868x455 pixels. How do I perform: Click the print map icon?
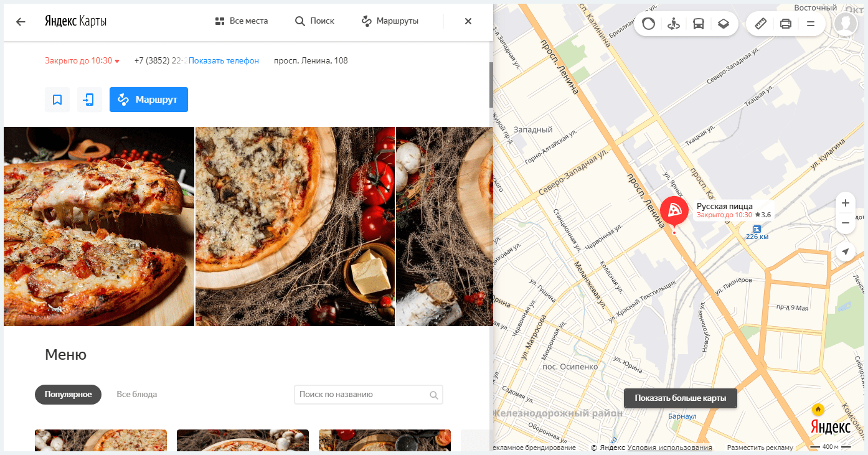coord(786,24)
